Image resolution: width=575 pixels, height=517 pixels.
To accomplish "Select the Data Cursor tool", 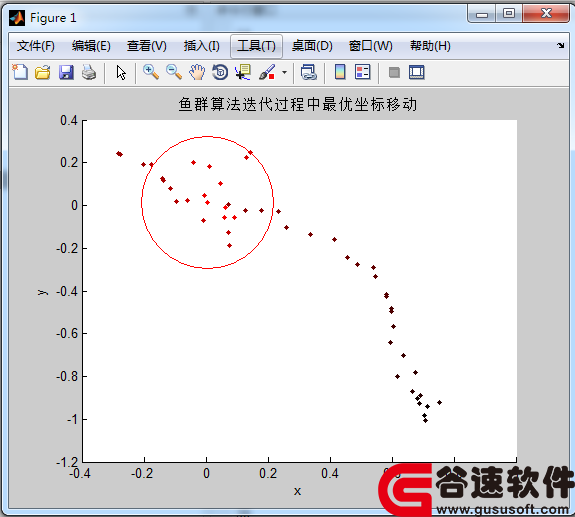I will (243, 72).
